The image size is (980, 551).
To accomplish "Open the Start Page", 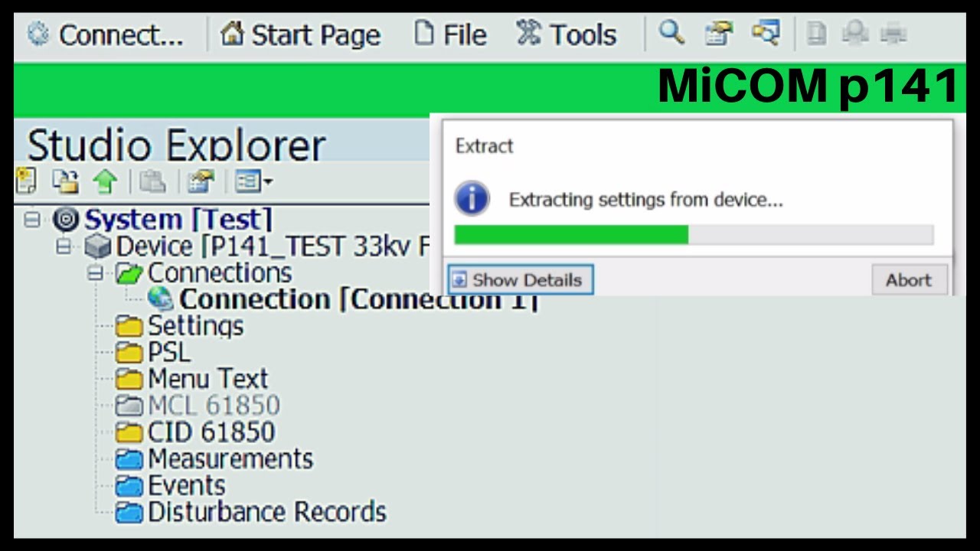I will (x=300, y=35).
